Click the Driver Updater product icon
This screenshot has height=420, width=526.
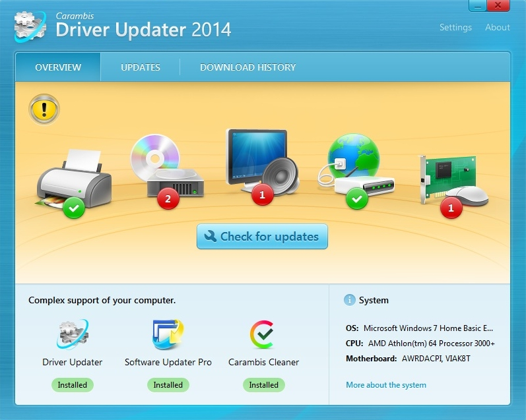point(73,334)
